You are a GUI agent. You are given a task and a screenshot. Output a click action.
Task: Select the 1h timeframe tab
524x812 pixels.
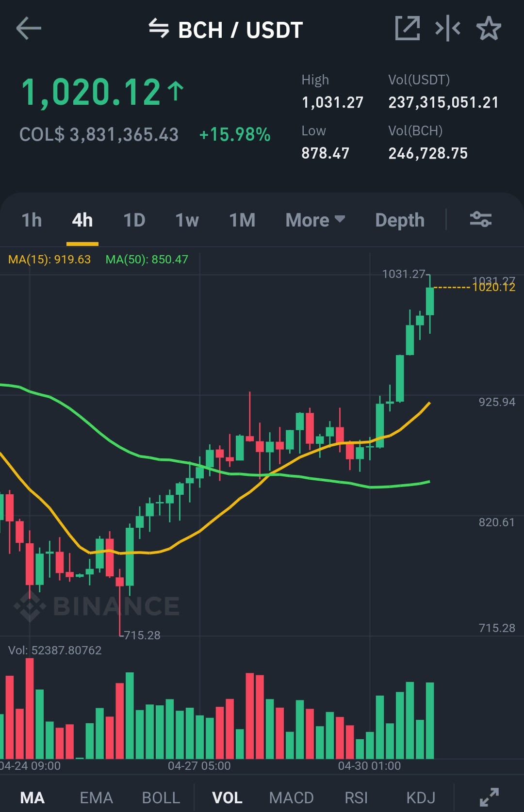tap(32, 220)
